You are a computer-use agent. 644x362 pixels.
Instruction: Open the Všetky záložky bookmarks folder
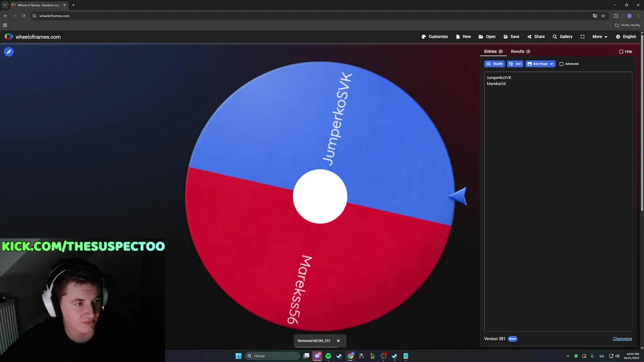627,25
